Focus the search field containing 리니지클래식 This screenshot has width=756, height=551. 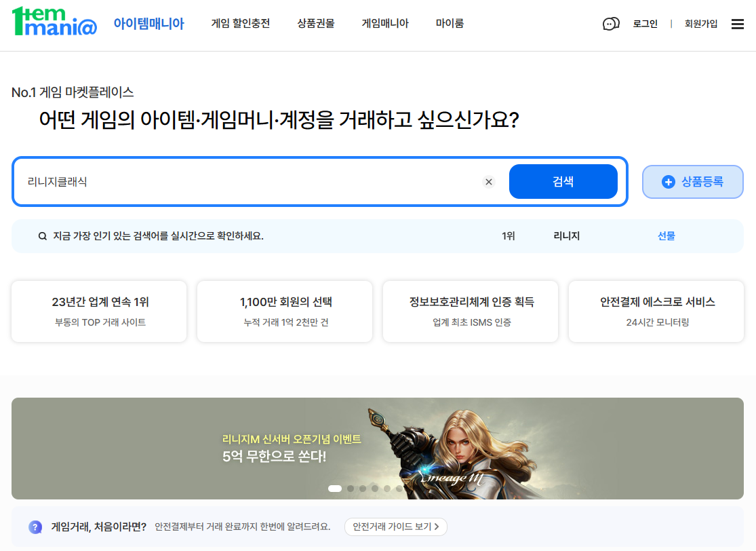pos(251,182)
